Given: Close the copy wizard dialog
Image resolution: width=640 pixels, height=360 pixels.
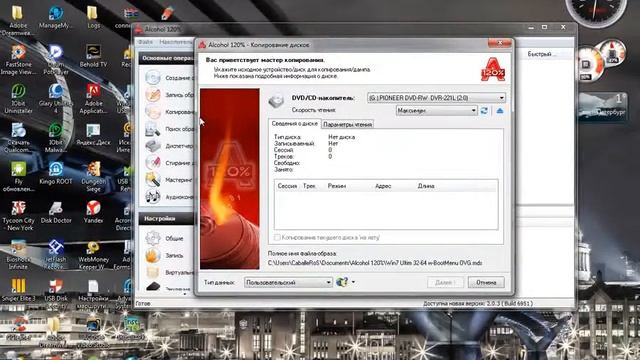Looking at the screenshot, I should point(500,43).
